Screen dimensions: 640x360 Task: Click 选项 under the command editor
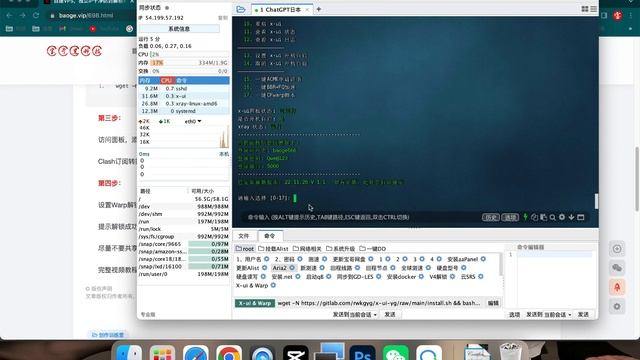point(514,315)
